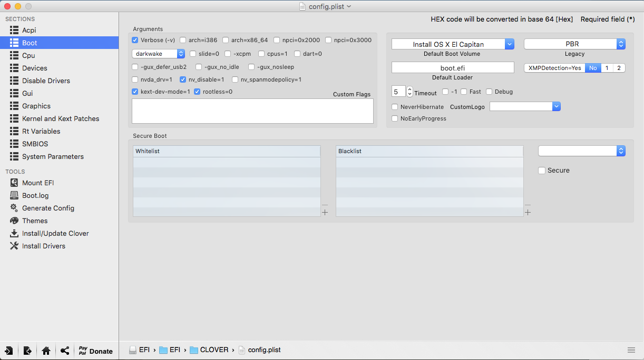Adjust the Timeout stepper arrows
644x360 pixels.
pyautogui.click(x=409, y=92)
